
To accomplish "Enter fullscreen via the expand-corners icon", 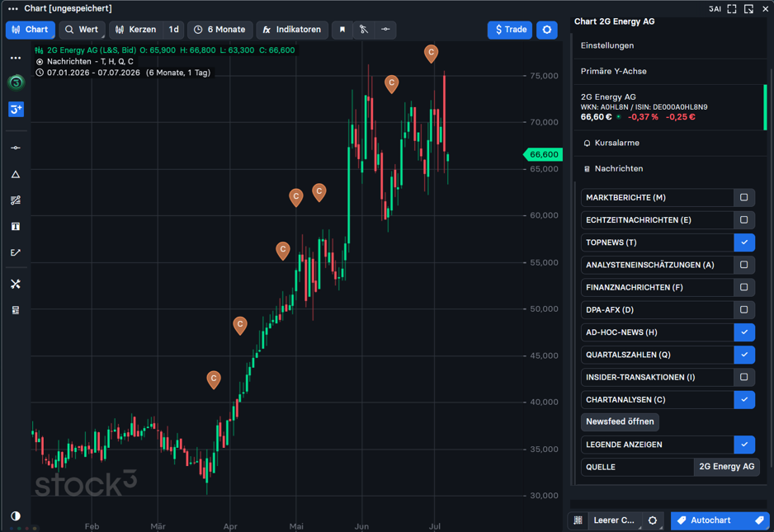I will [x=732, y=9].
